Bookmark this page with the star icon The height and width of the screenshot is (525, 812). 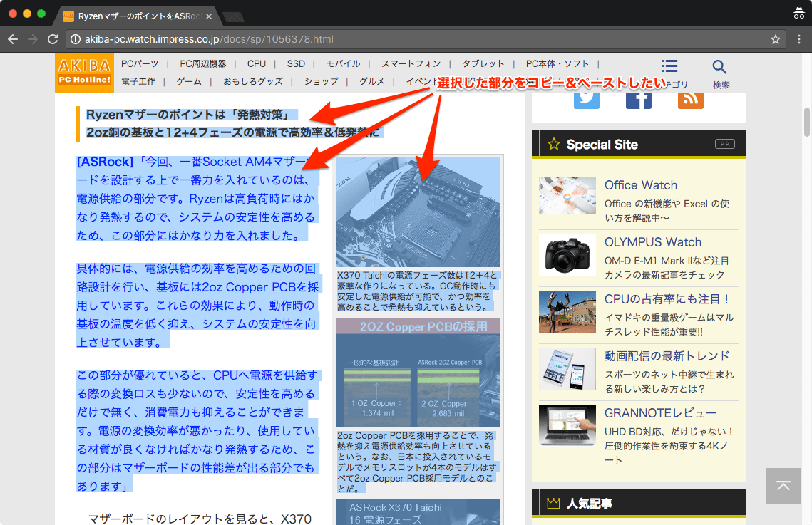click(x=775, y=39)
